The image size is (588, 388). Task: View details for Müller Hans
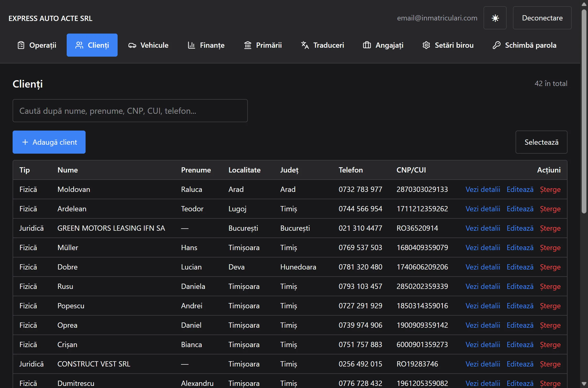[483, 247]
